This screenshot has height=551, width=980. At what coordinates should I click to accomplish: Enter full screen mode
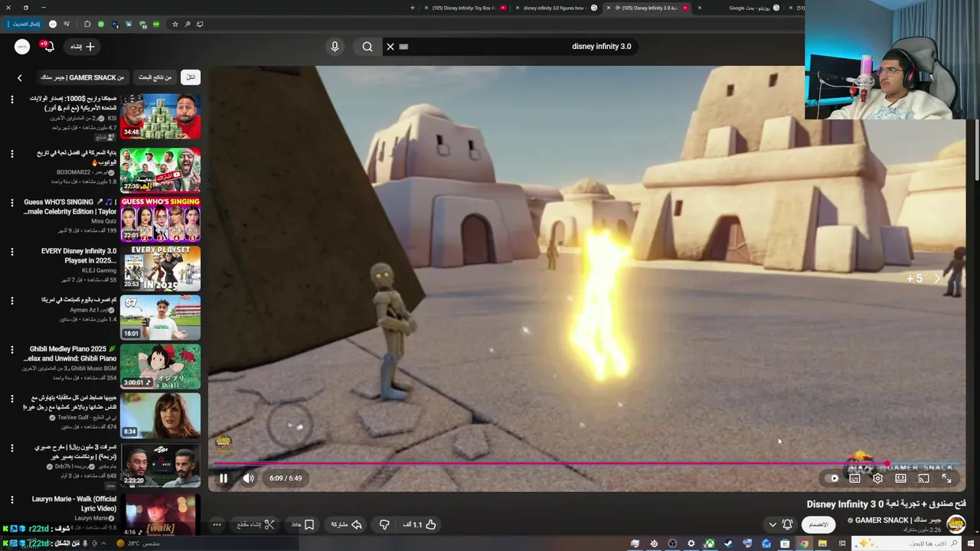946,478
